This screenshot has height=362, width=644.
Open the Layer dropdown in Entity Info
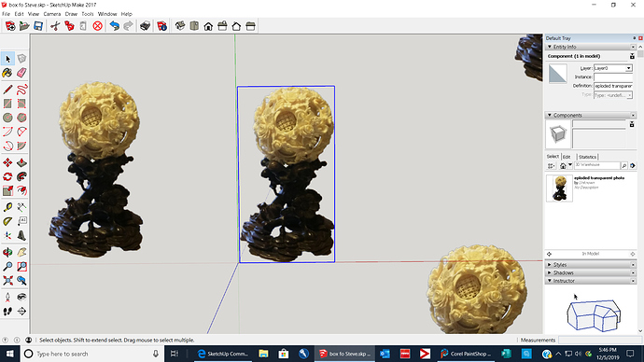(629, 68)
